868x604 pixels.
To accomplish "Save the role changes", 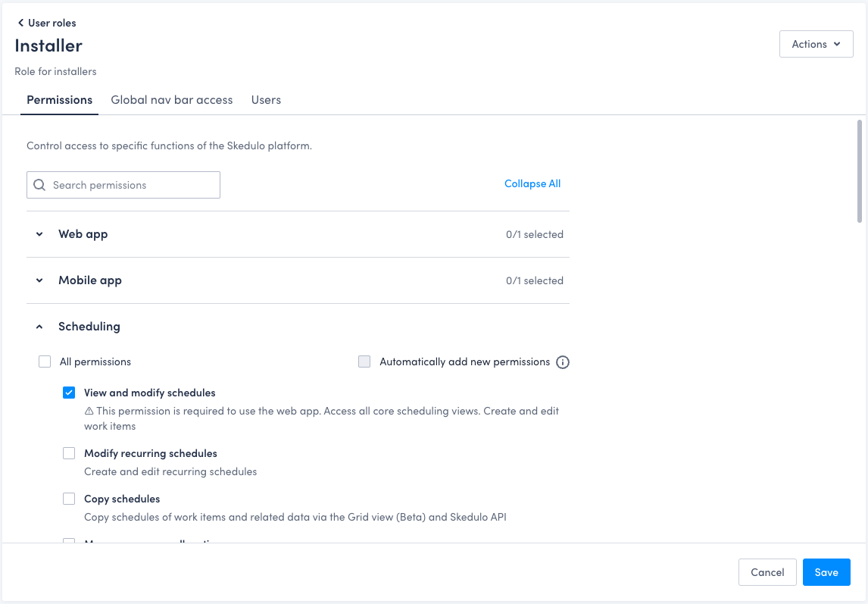I will [x=826, y=572].
